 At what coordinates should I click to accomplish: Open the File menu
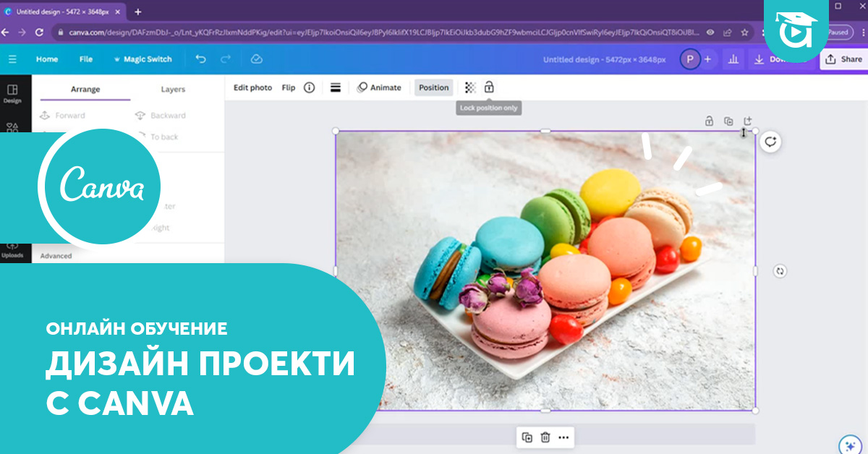(x=86, y=59)
